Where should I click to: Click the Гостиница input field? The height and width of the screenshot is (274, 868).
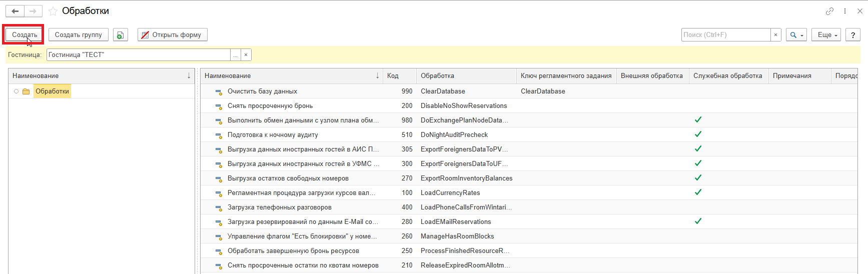click(139, 54)
